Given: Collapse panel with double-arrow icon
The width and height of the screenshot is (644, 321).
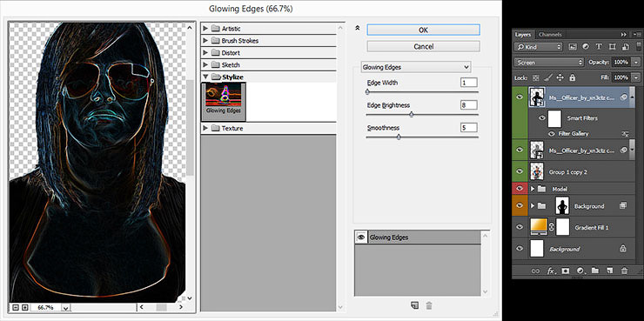Looking at the screenshot, I should [624, 35].
